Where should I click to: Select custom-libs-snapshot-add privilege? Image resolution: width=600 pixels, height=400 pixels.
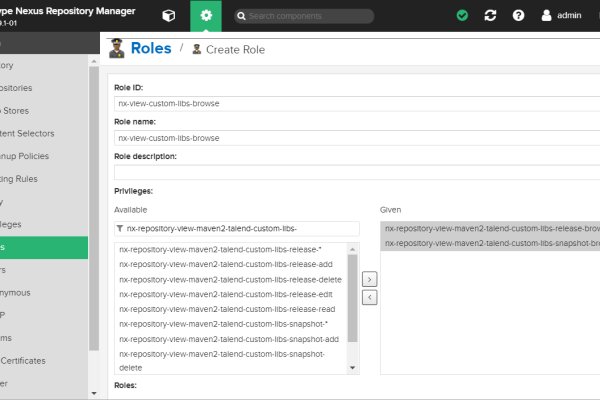click(x=230, y=339)
